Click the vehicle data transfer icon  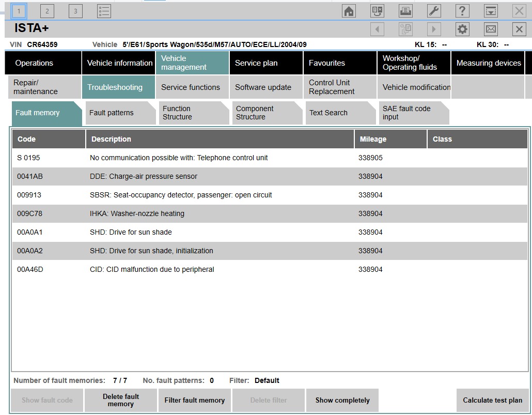pyautogui.click(x=378, y=11)
